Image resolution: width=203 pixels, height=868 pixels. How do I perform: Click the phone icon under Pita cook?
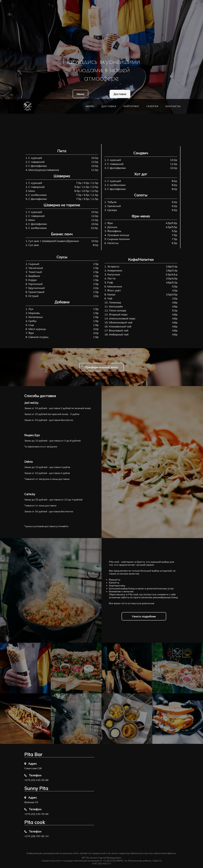pos(26,832)
